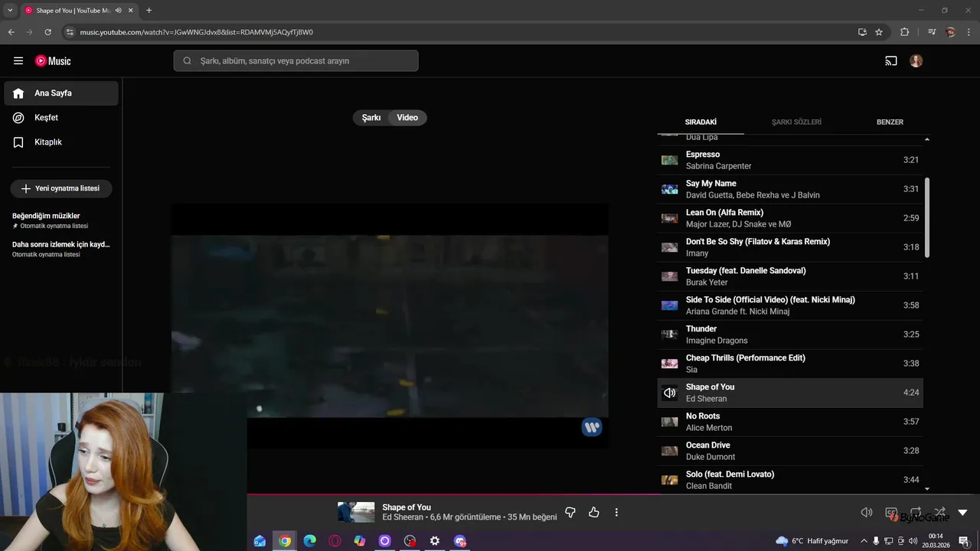Mute the tab via speaker icon
This screenshot has width=980, height=551.
[x=119, y=11]
